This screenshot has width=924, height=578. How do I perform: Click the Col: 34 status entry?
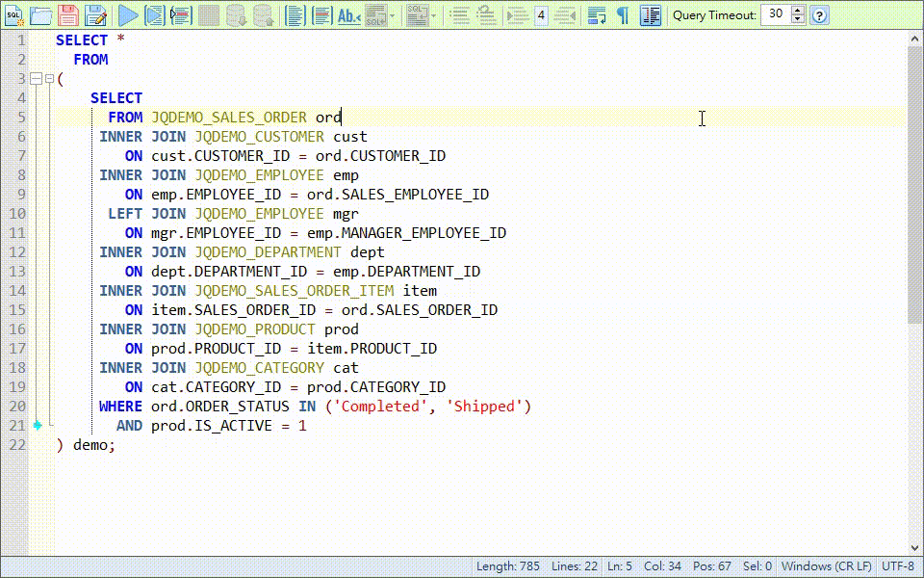click(662, 566)
